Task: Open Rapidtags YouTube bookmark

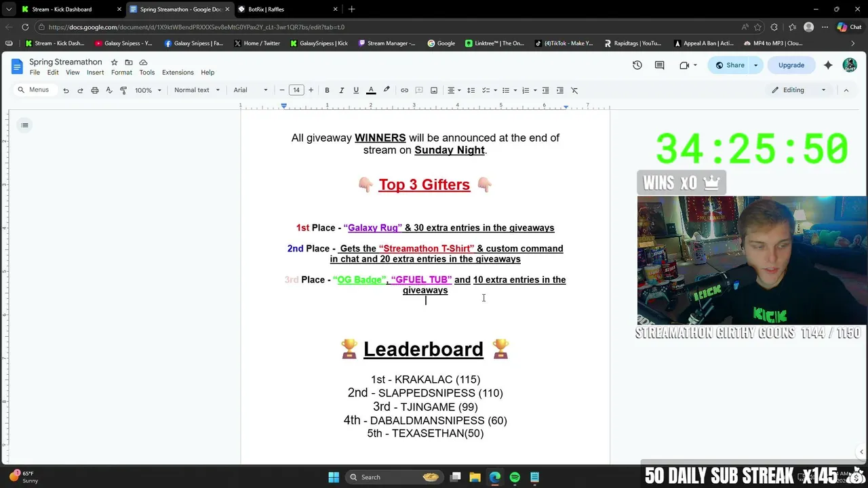Action: click(632, 43)
